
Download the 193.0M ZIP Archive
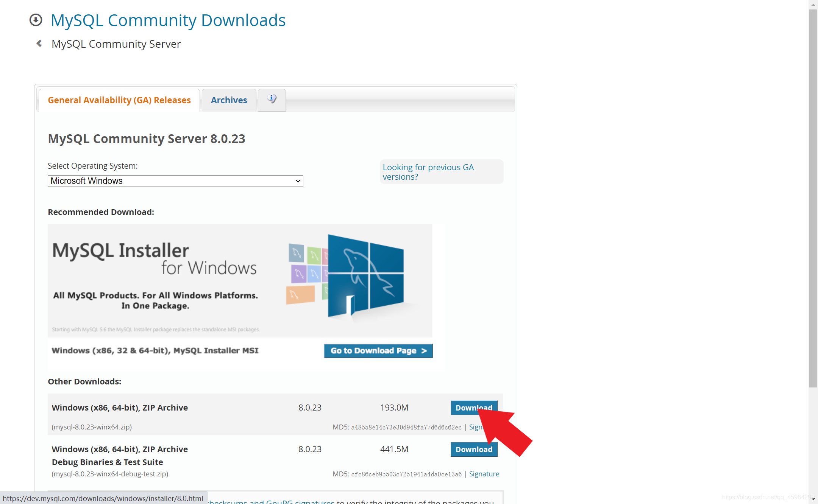(x=474, y=408)
